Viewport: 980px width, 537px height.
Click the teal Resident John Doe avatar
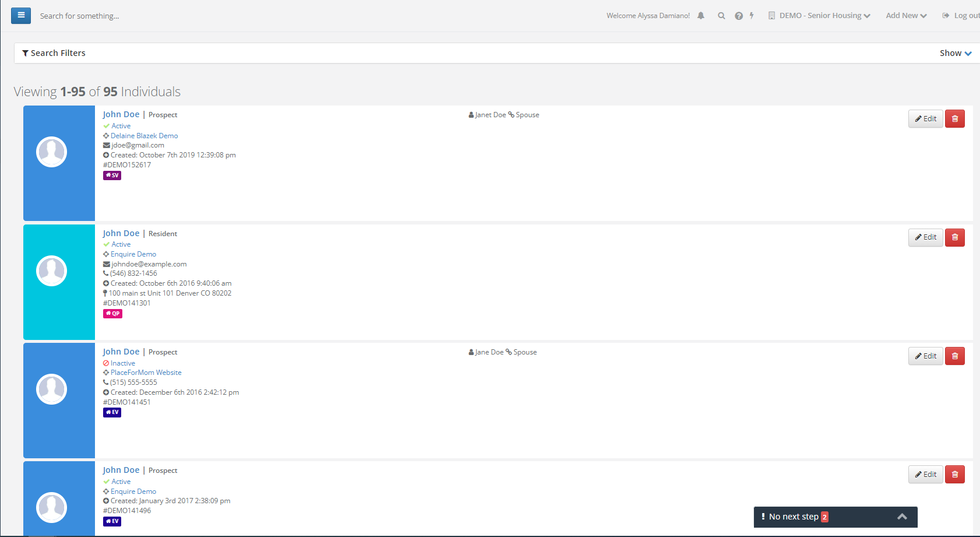point(52,271)
